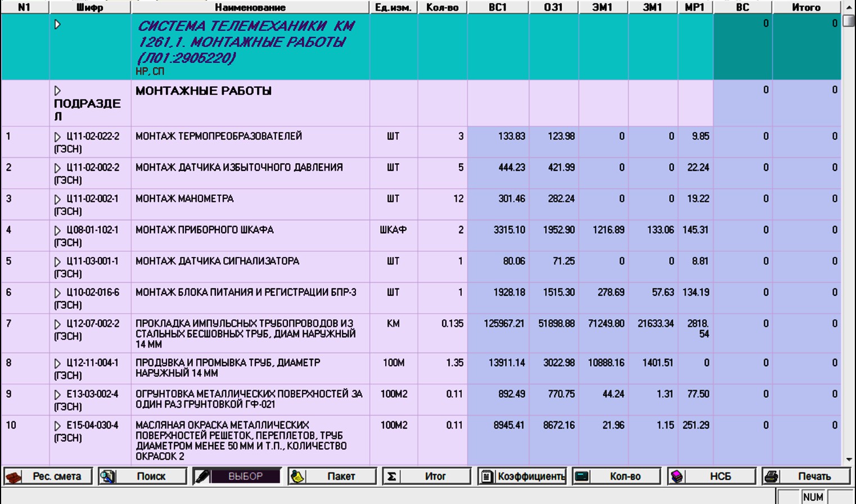Click the unit cell ШКАФ
Viewport: 856px width, 504px height.
pos(393,229)
